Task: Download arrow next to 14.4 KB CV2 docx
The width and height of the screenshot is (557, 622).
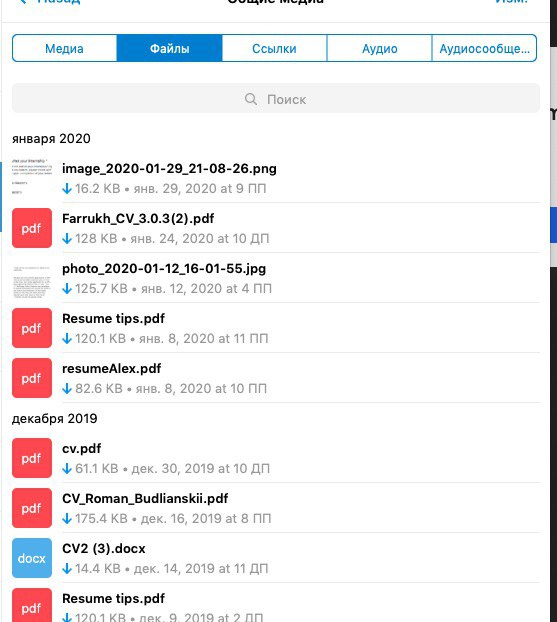Action: tap(67, 569)
